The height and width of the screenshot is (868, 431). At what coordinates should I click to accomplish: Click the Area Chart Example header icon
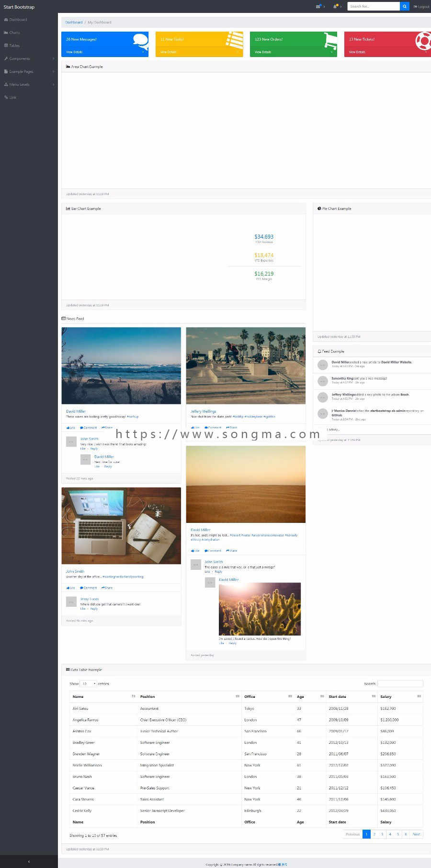[68, 67]
